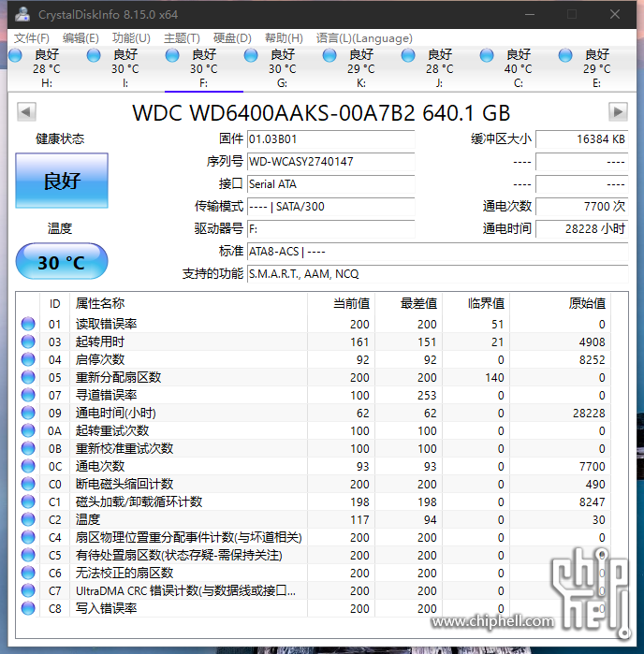Open the 语言(L)(Language) menu
644x654 pixels.
364,38
